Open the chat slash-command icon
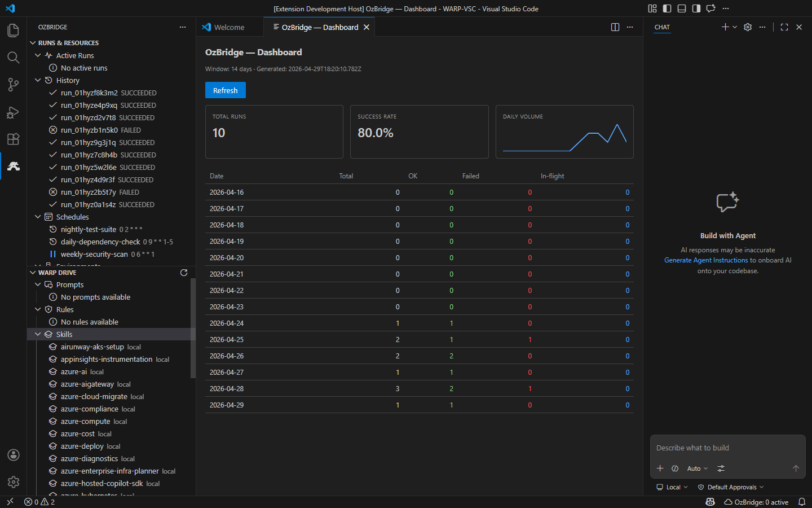This screenshot has width=812, height=508. 675,468
